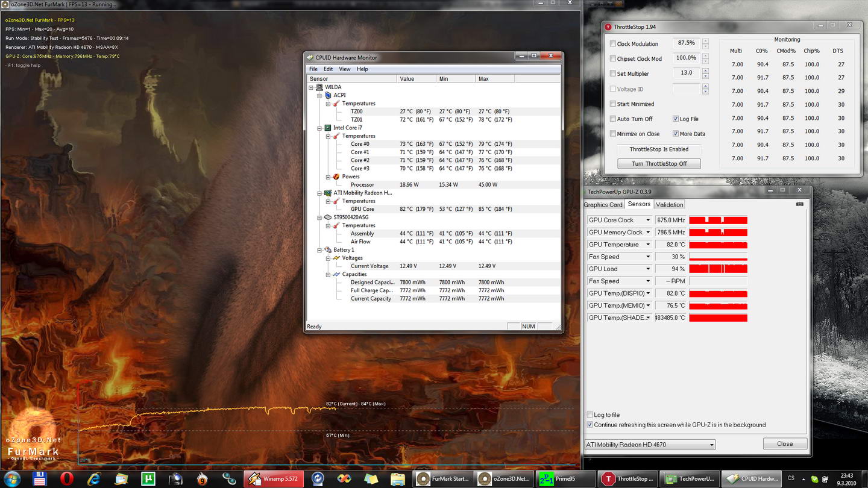The height and width of the screenshot is (488, 868).
Task: Click the floppy disk icon on the taskbar
Action: click(x=40, y=479)
